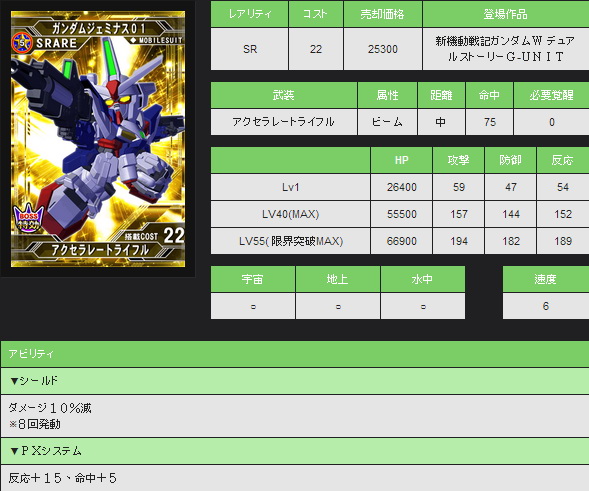The image size is (589, 491).
Task: Select the LV55(限界突破MAX) stats row
Action: point(400,241)
